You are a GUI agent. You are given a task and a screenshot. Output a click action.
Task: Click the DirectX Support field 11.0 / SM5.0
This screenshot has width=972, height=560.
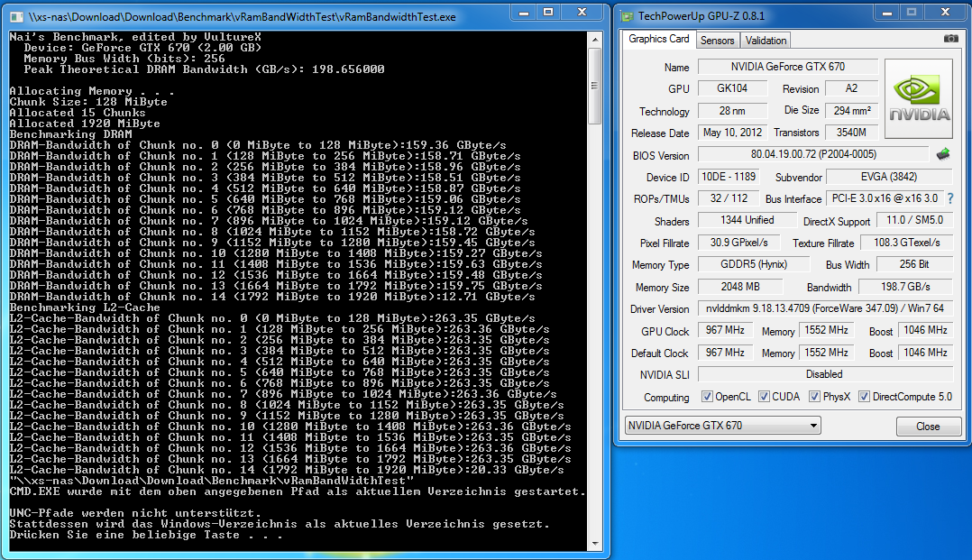coord(914,220)
